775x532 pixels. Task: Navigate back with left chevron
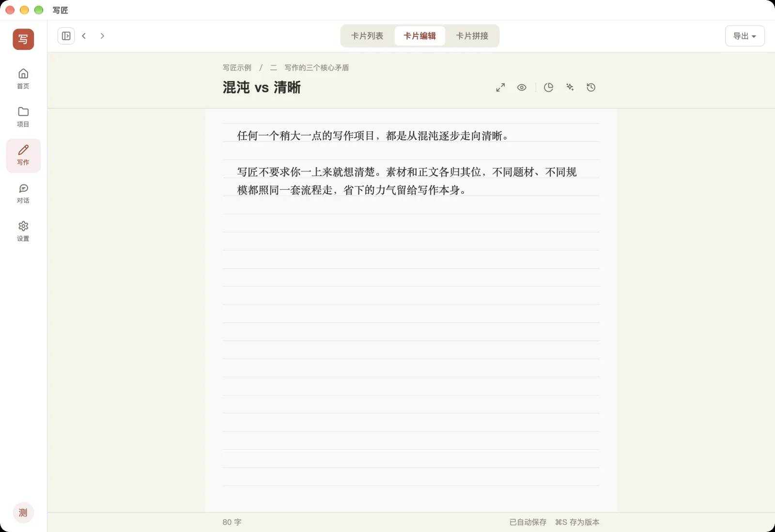coord(84,36)
